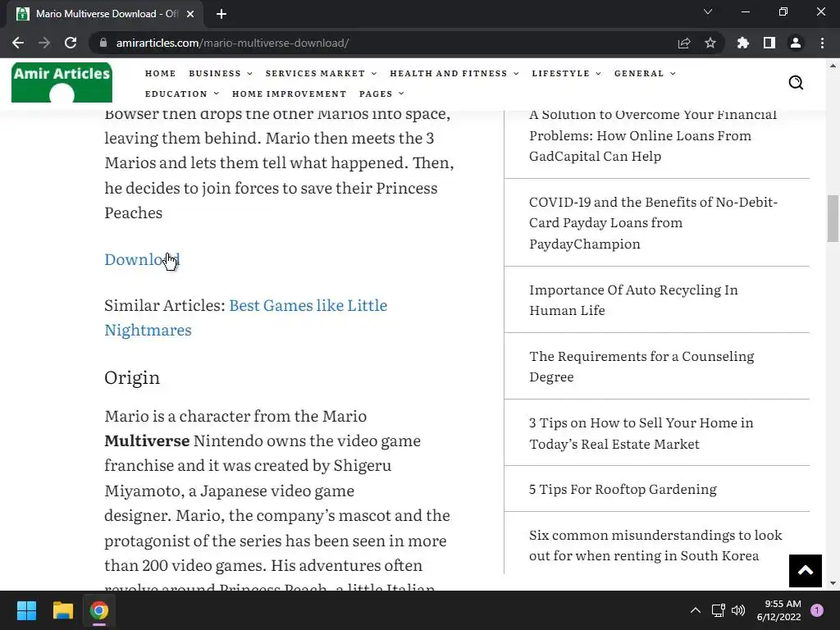Click the browser Forward arrow
The width and height of the screenshot is (840, 630).
tap(44, 43)
